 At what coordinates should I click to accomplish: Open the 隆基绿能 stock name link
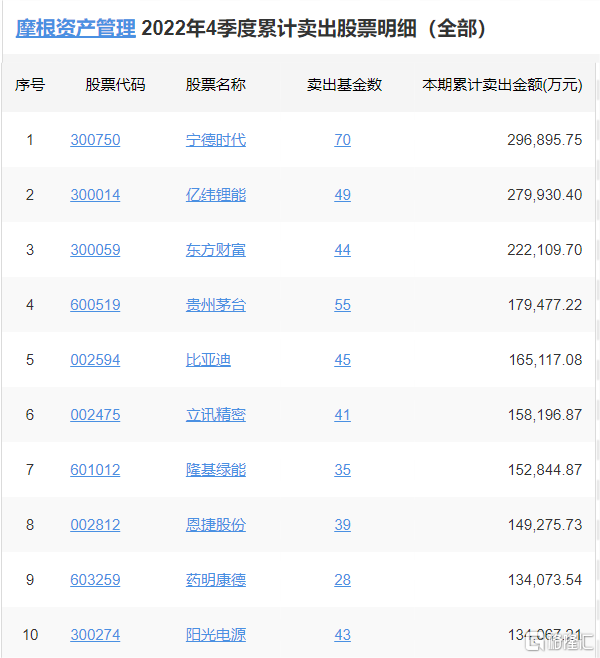(x=216, y=470)
